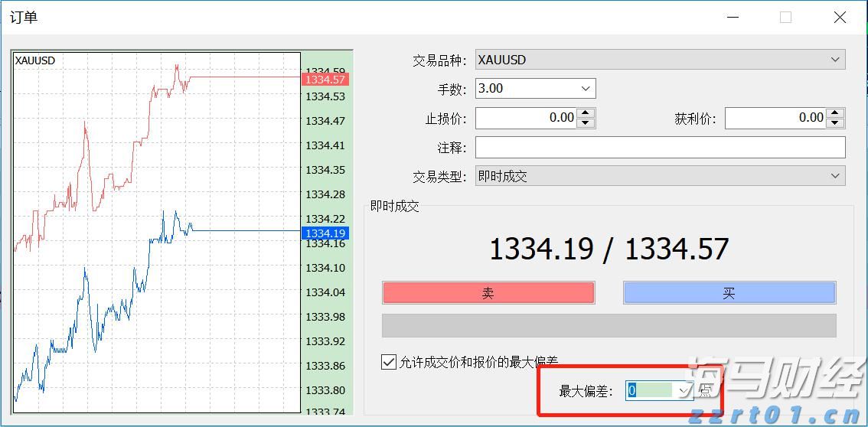Raise 获利价 using the up arrow
Screen dimensions: 868x427
click(x=835, y=113)
